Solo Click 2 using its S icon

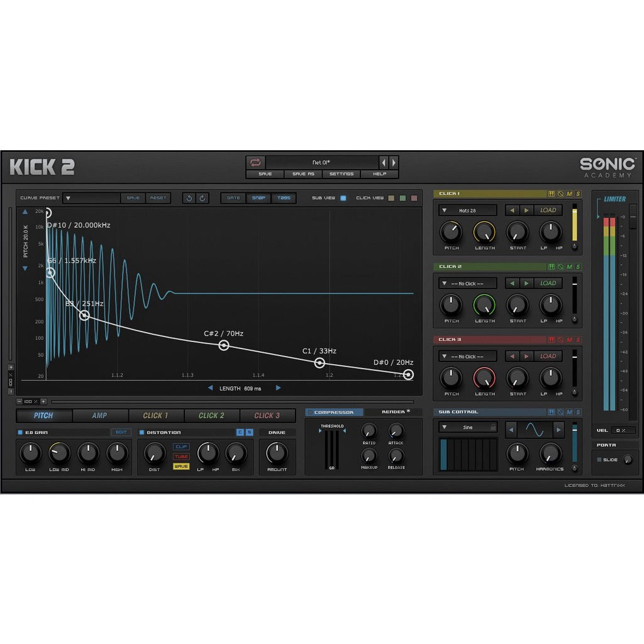[x=578, y=267]
